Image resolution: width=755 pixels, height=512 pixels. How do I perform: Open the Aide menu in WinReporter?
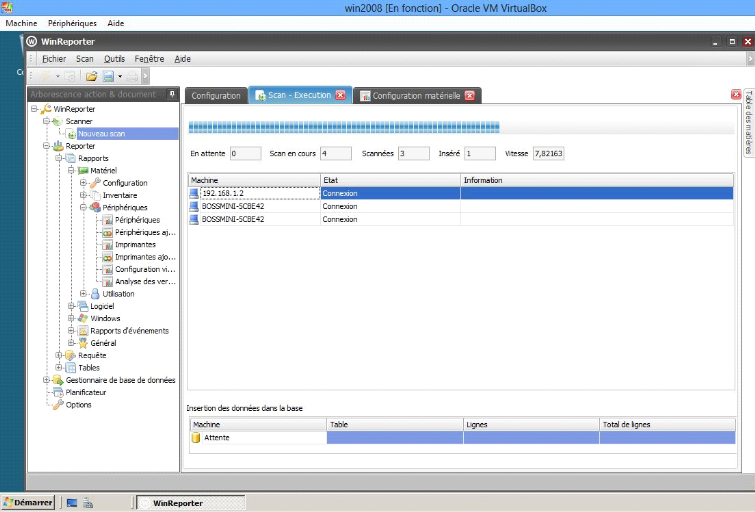(182, 59)
